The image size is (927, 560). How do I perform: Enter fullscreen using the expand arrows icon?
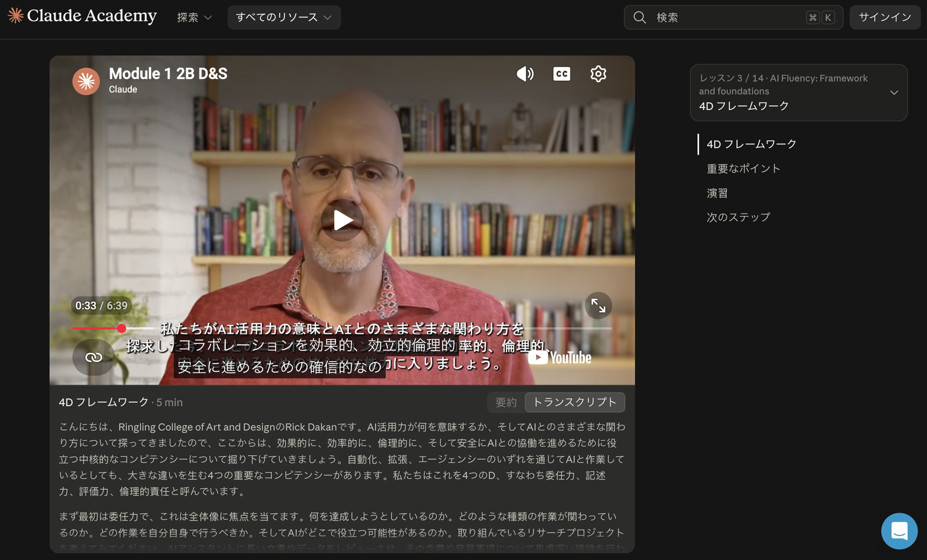[x=598, y=306]
